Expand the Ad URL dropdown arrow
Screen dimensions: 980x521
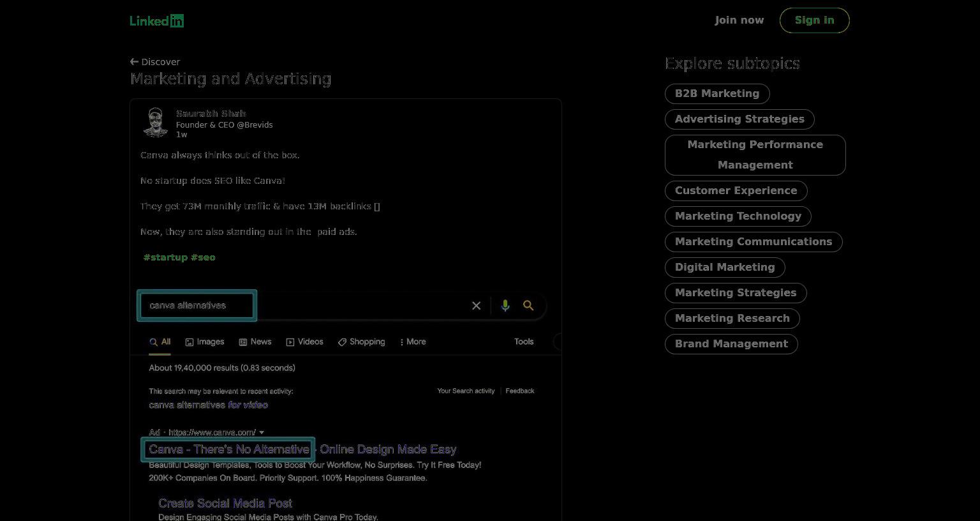coord(262,433)
